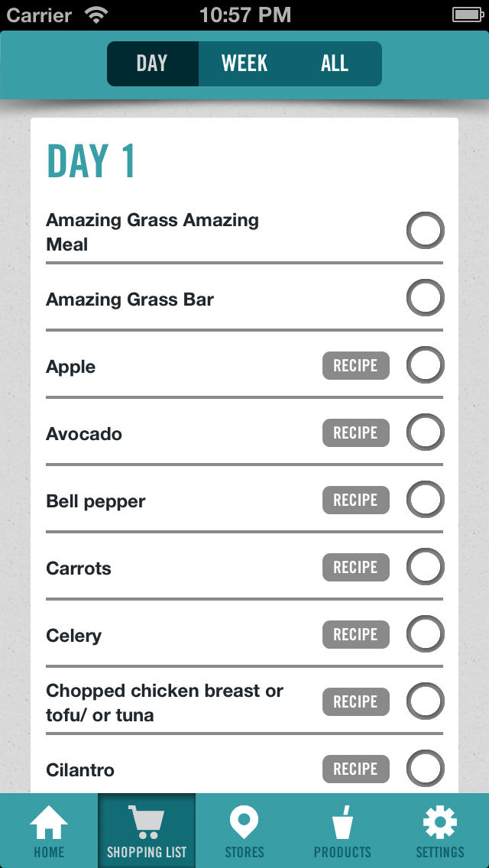The image size is (489, 868).
Task: Check off Amazing Grass Amazing Meal
Action: (425, 231)
